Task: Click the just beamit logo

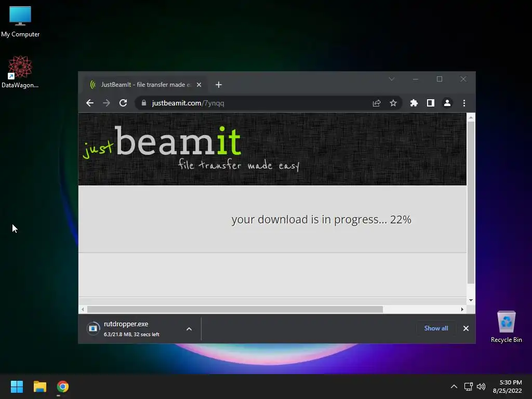Action: [162, 142]
